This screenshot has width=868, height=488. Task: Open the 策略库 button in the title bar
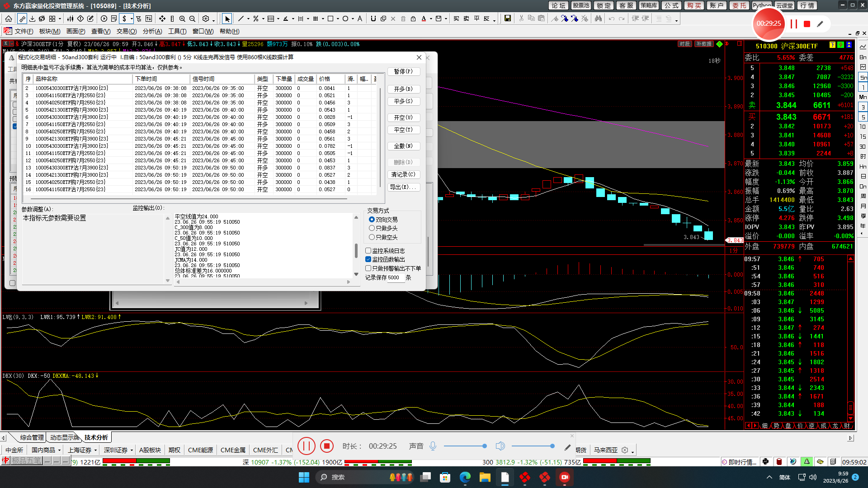tap(649, 5)
